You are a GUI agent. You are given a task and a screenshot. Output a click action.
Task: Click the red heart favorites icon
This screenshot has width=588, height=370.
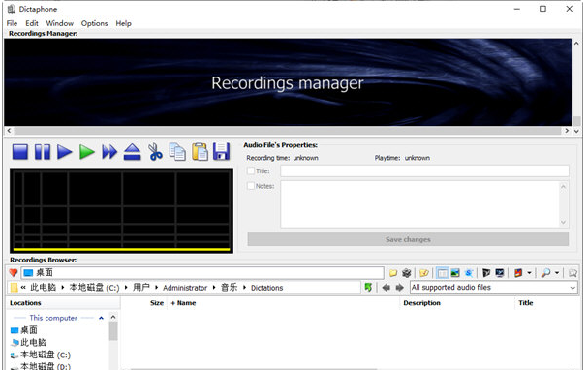[x=14, y=273]
